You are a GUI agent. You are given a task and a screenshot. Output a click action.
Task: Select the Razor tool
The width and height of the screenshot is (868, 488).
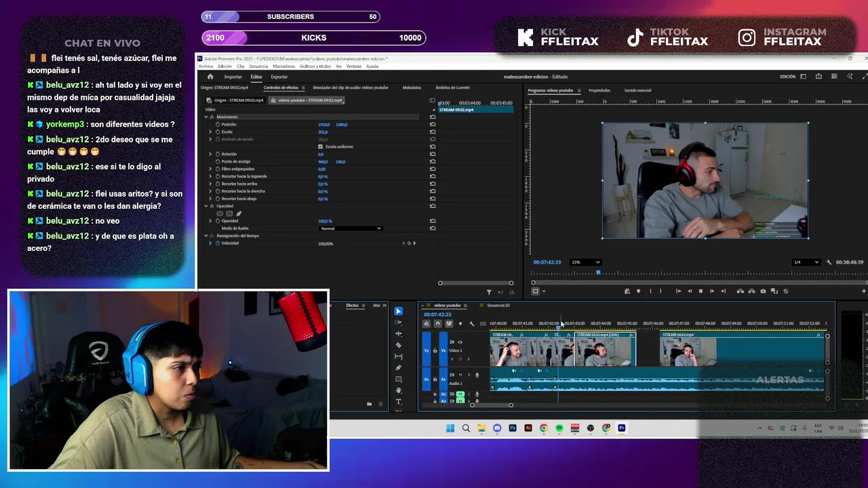point(399,345)
